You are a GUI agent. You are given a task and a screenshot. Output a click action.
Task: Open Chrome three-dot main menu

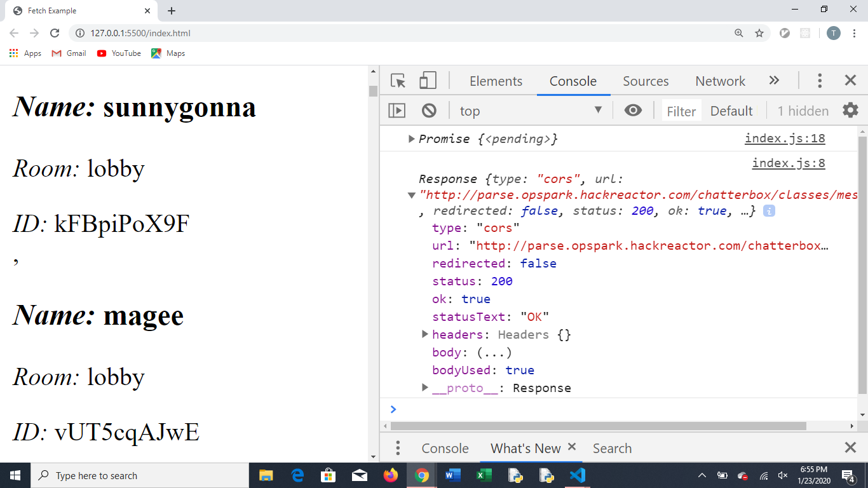pos(855,33)
